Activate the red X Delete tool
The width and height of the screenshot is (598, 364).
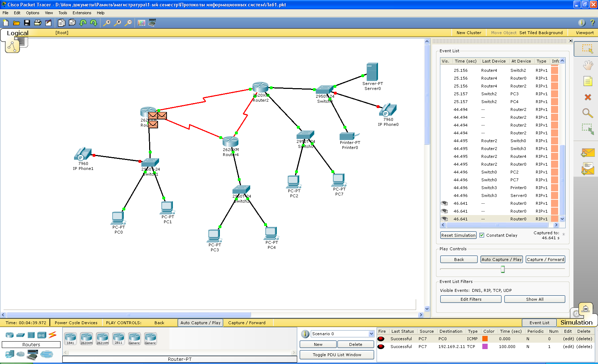tap(588, 97)
